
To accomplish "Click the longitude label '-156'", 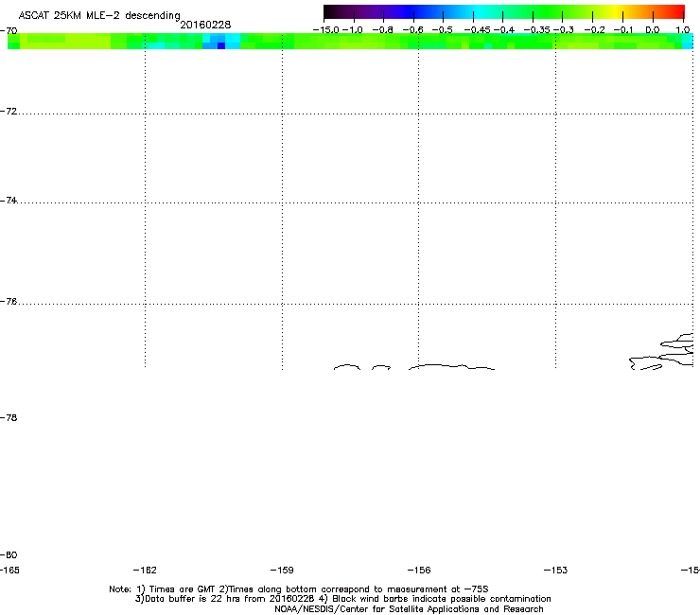I will tap(419, 570).
